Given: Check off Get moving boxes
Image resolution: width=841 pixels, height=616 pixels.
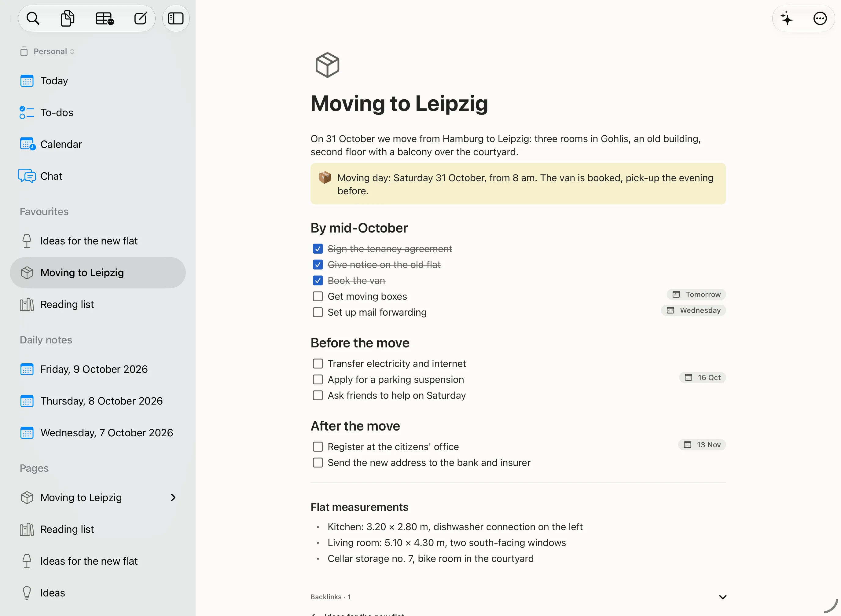Looking at the screenshot, I should coord(318,296).
